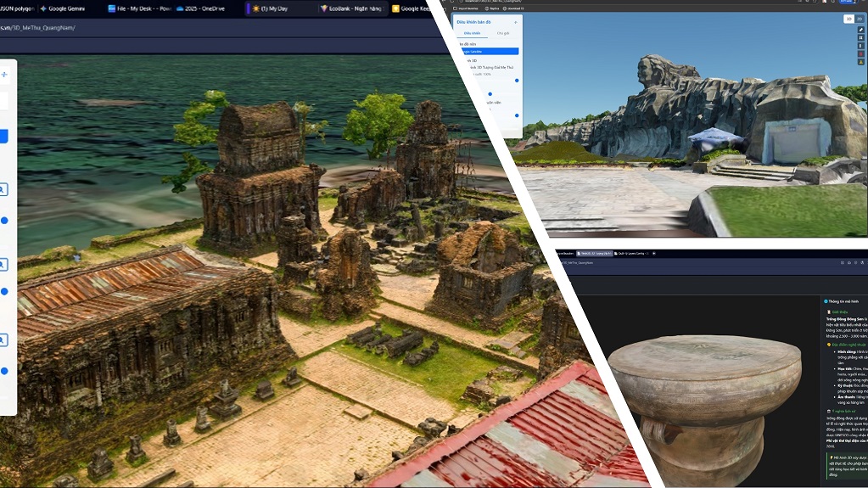The height and width of the screenshot is (488, 868).
Task: Switch to the Google Gemini browser tab
Action: [x=62, y=8]
